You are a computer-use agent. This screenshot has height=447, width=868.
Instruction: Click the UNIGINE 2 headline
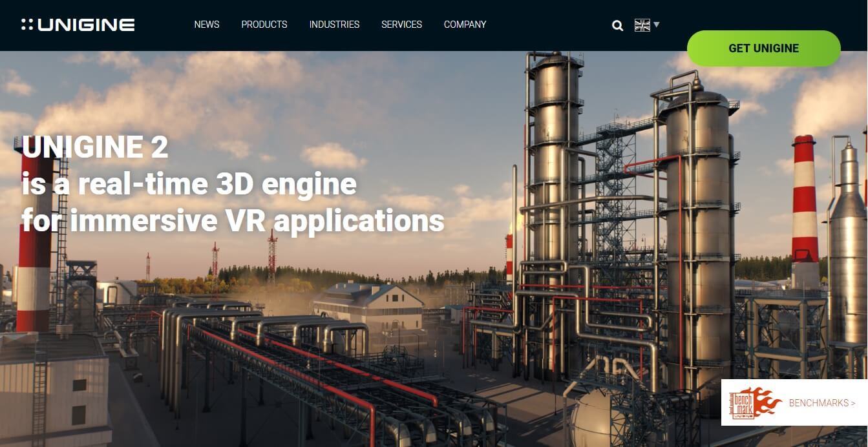(x=95, y=147)
